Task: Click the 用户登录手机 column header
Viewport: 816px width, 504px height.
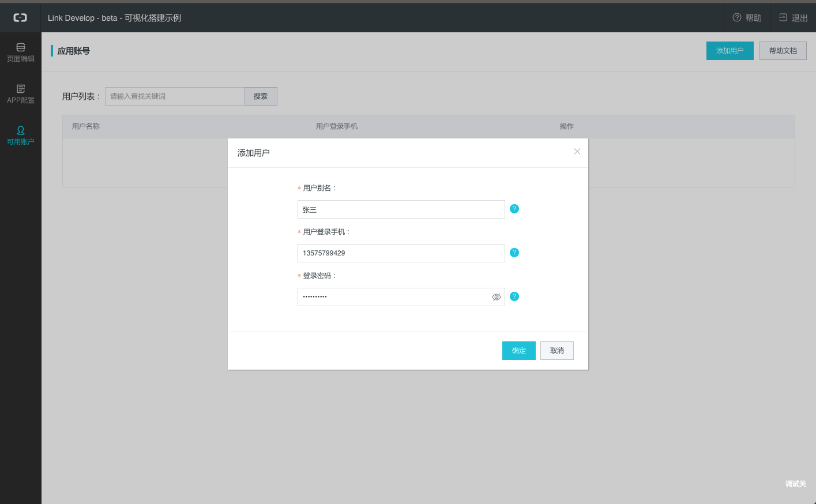Action: (337, 126)
